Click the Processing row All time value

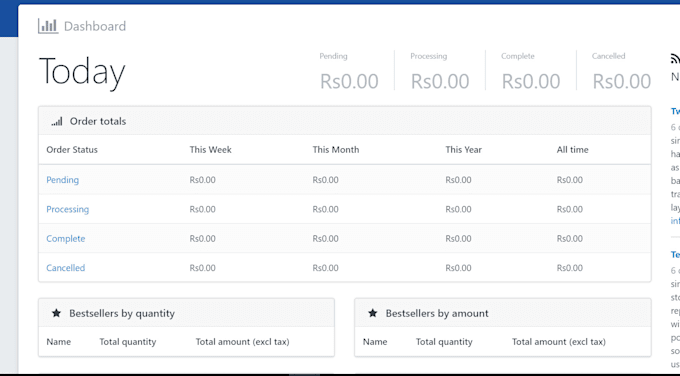pos(570,209)
